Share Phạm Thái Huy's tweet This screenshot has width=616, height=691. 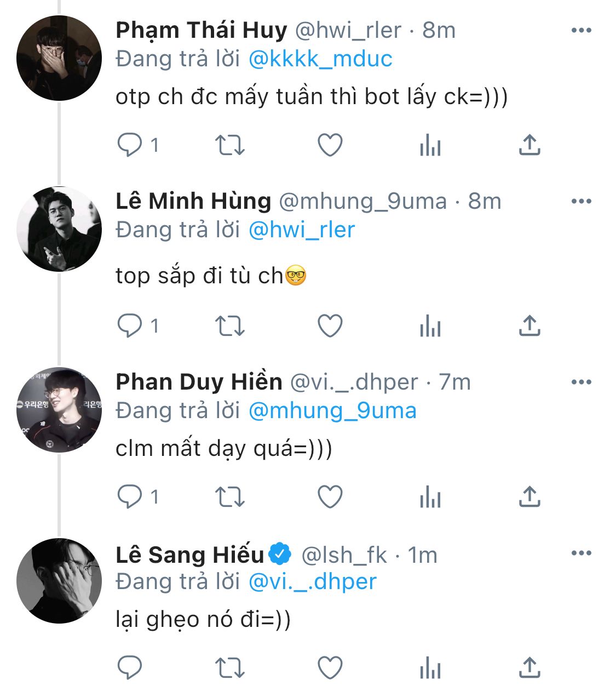[529, 145]
